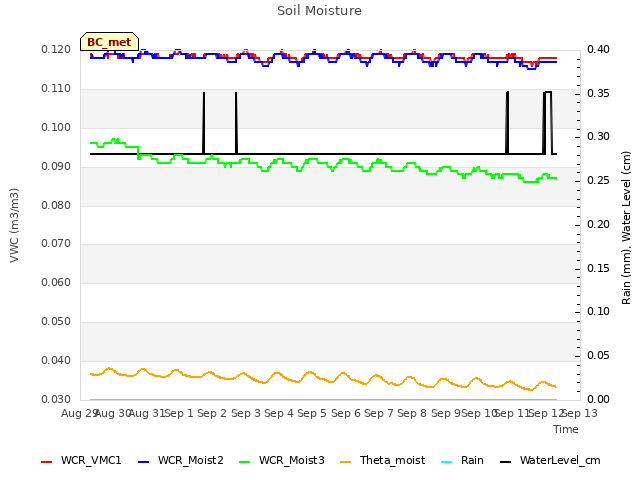The height and width of the screenshot is (480, 640).
Task: Click the blue WCR_Moist2 legend swatch
Action: point(144,462)
